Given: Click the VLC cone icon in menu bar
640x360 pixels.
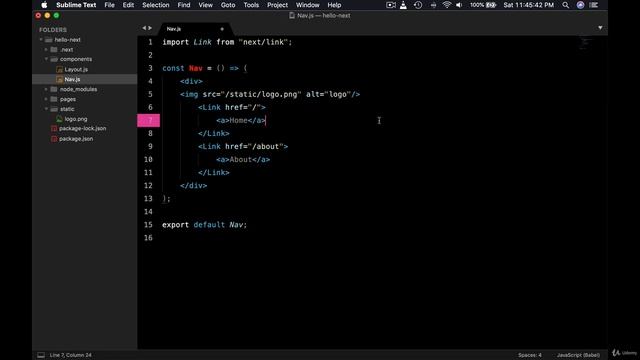Looking at the screenshot, I should (x=403, y=5).
